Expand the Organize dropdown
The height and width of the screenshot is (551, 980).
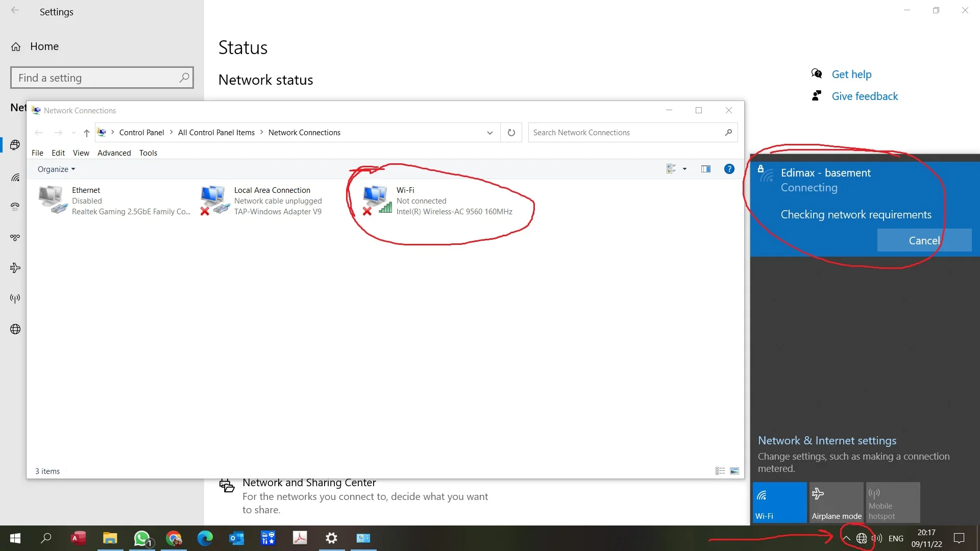pos(56,169)
